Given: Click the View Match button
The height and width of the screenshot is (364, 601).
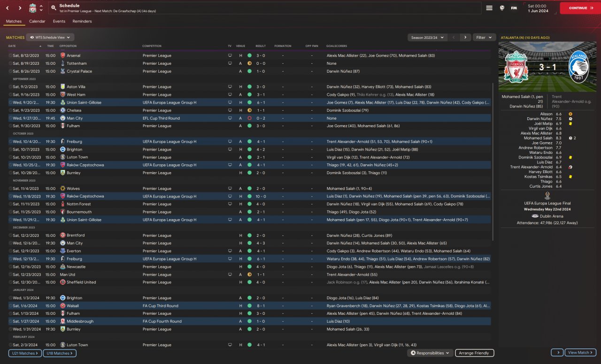Looking at the screenshot, I should pos(581,353).
